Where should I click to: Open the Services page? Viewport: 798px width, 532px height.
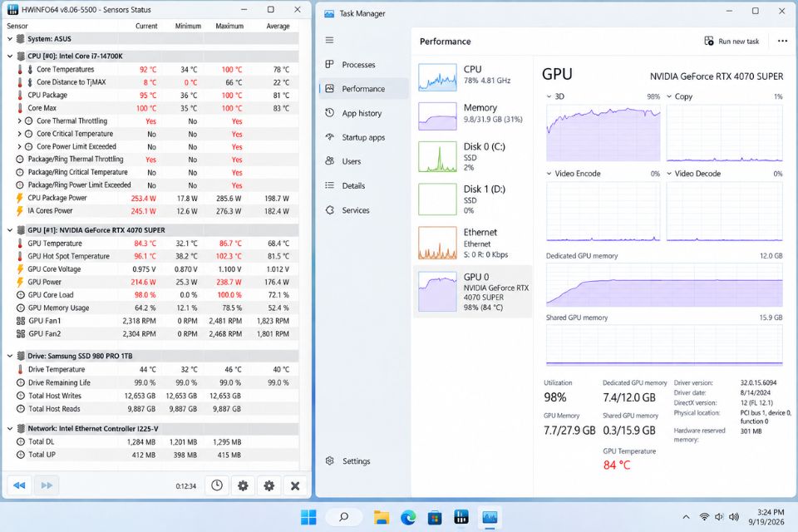[x=363, y=210]
